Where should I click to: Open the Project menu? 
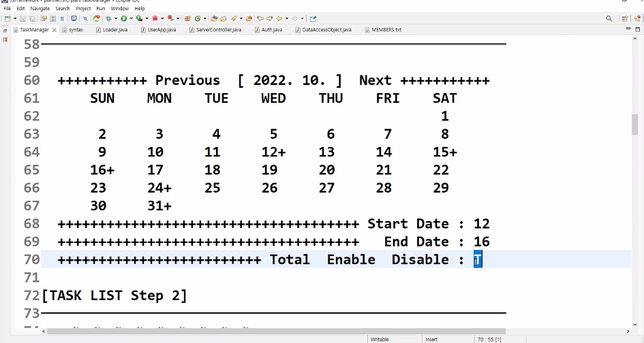(83, 8)
